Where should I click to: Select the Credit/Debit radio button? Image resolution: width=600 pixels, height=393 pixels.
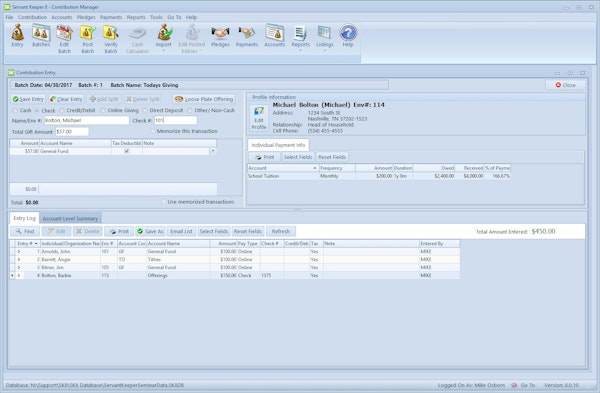(x=62, y=111)
